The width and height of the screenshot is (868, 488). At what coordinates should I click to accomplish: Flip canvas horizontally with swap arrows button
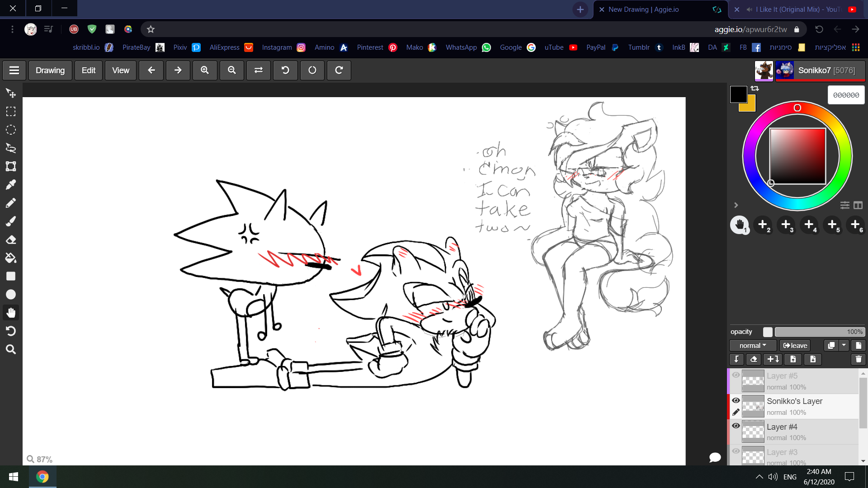(x=259, y=70)
